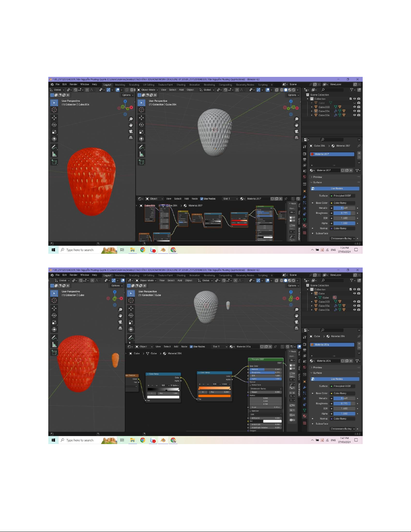Open the Shading workspace tab in the upper Blender window
Screen dimensions: 411x532
[x=181, y=85]
